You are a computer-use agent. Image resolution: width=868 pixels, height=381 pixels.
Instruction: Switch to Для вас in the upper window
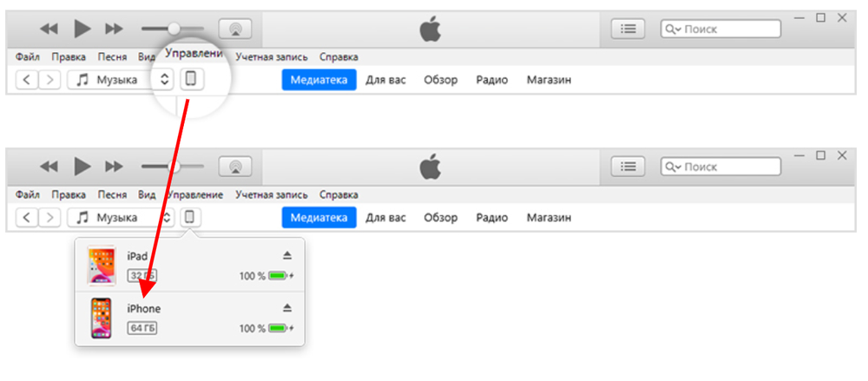point(386,80)
